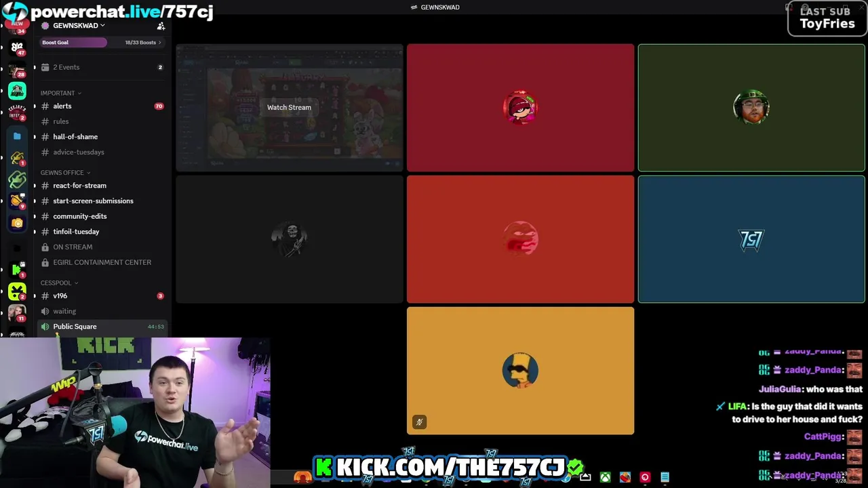The image size is (868, 488).
Task: Open lime green server icon with 2 badge
Action: 17,291
